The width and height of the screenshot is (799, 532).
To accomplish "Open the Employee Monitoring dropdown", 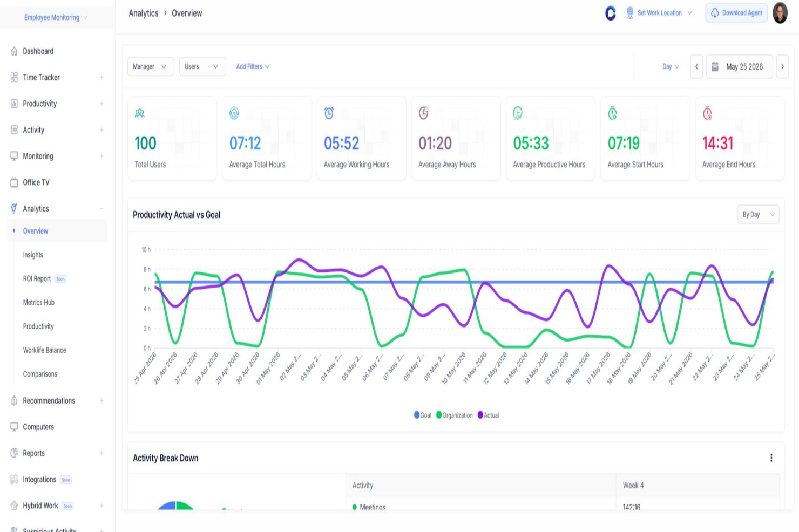I will [x=56, y=17].
